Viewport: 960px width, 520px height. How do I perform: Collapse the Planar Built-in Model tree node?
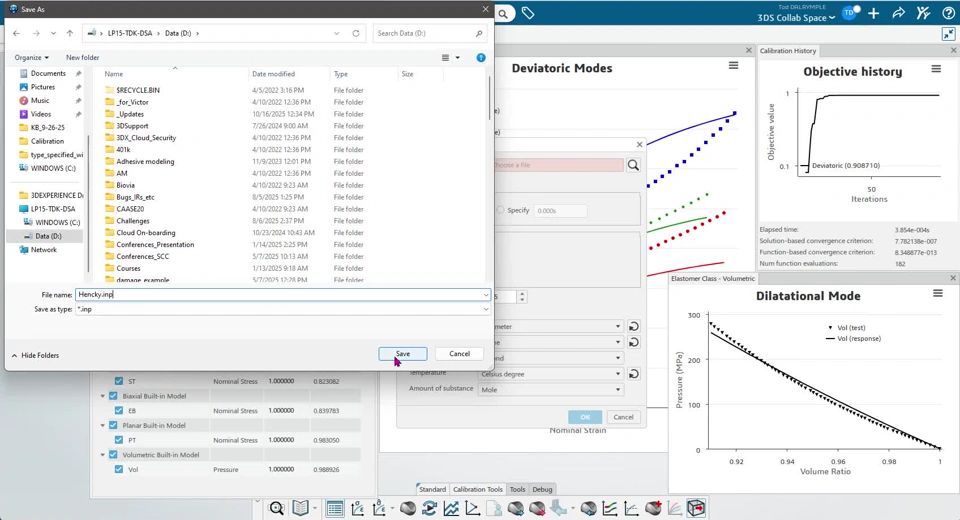[x=103, y=426]
